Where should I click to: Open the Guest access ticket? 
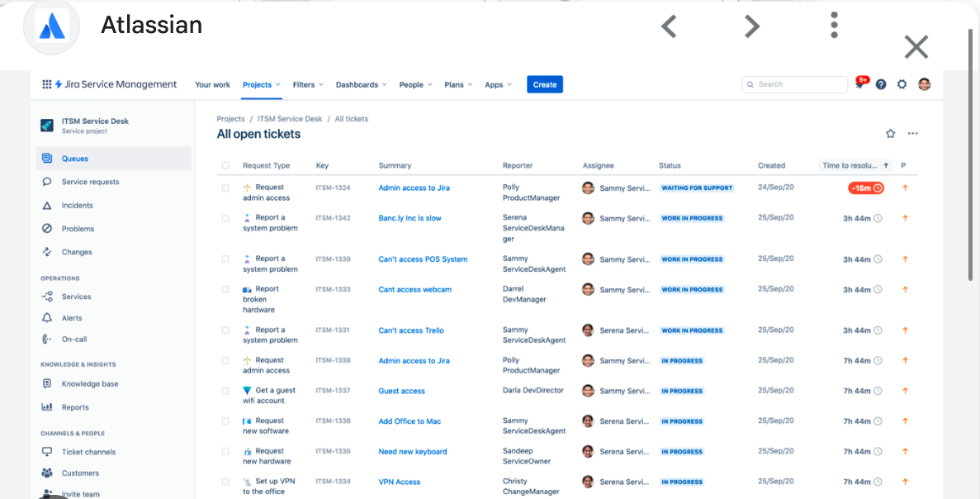click(x=402, y=391)
